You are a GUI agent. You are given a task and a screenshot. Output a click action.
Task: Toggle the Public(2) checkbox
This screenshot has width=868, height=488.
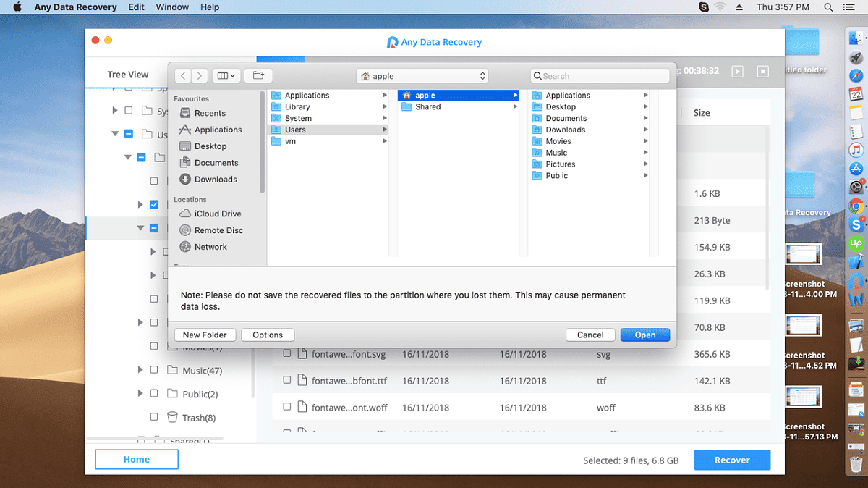tap(154, 394)
